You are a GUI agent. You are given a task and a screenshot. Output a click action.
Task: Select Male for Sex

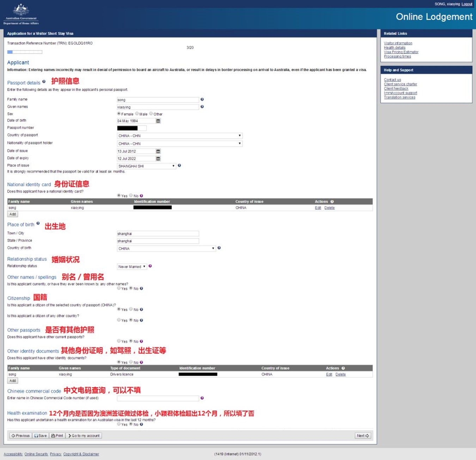click(x=137, y=114)
